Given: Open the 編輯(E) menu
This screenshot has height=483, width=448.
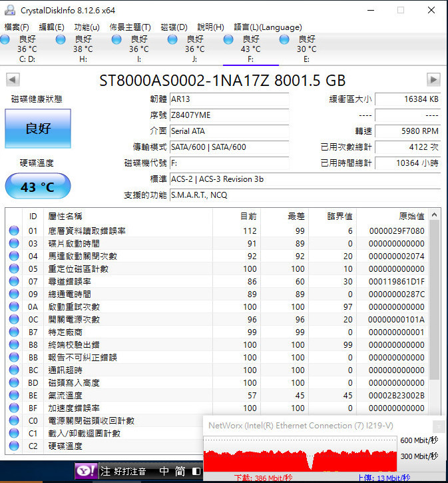Looking at the screenshot, I should tap(51, 27).
